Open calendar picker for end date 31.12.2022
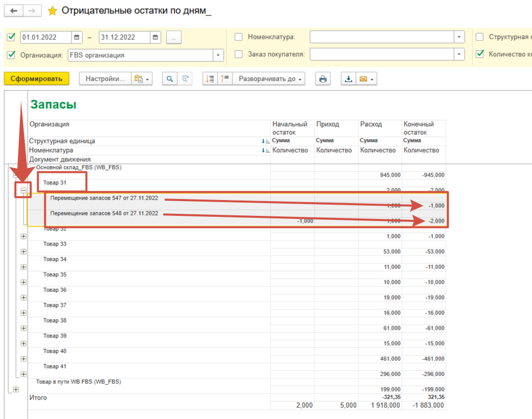Viewport: 532px width, 419px height. [x=155, y=37]
